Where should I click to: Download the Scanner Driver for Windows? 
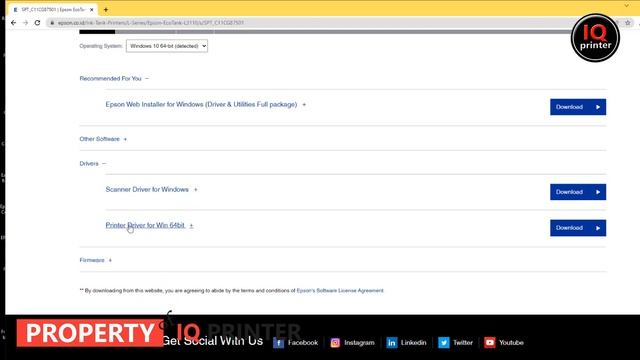[x=578, y=192]
